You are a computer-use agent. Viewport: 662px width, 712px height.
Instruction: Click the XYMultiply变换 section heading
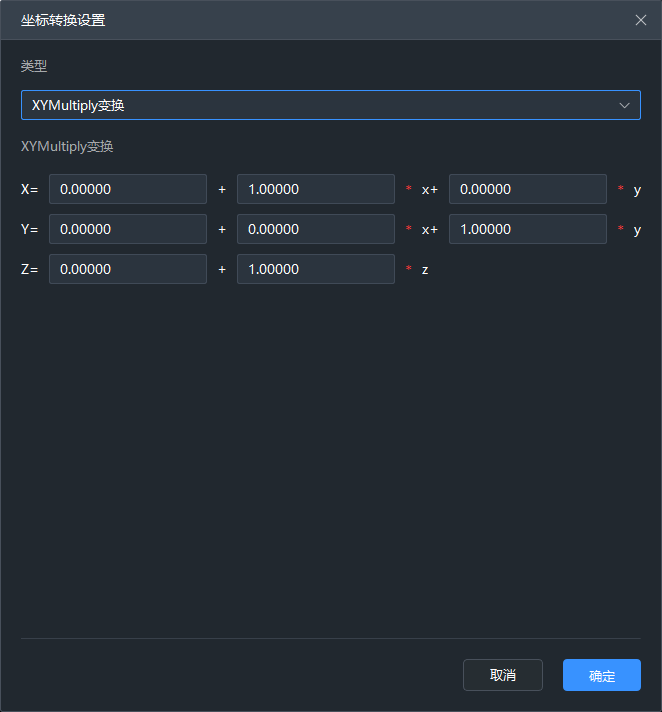click(67, 146)
